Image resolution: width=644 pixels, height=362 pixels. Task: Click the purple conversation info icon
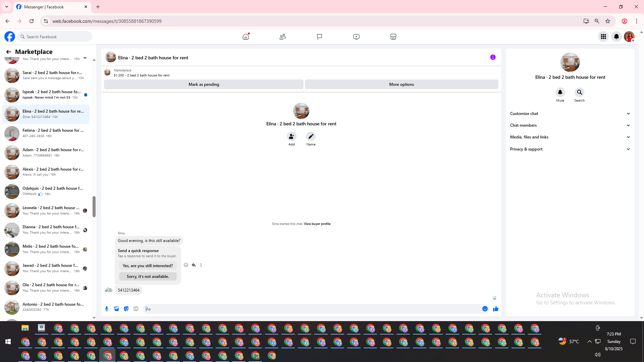tap(493, 57)
